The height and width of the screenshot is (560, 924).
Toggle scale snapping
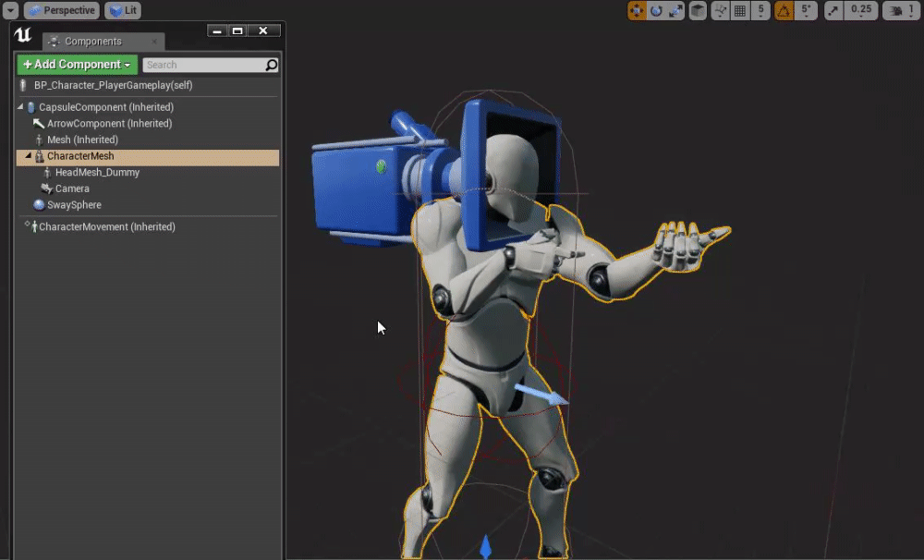coord(833,11)
